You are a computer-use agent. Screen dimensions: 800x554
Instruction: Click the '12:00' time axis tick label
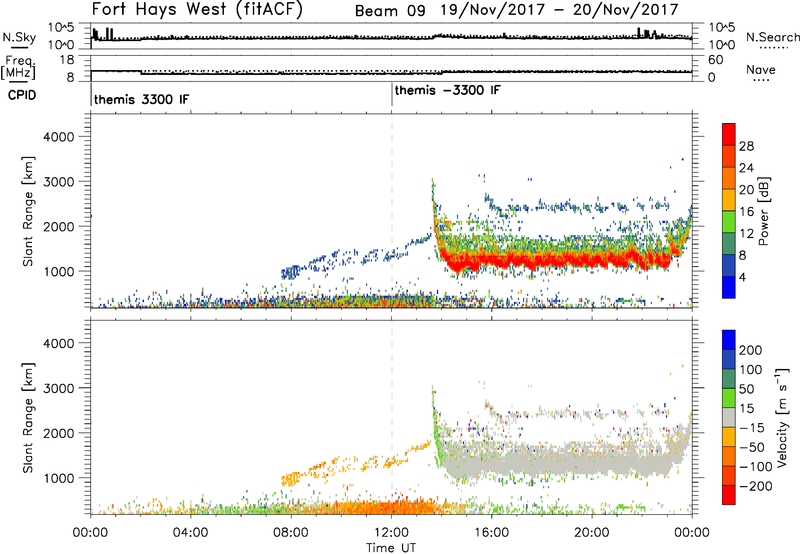(x=391, y=533)
